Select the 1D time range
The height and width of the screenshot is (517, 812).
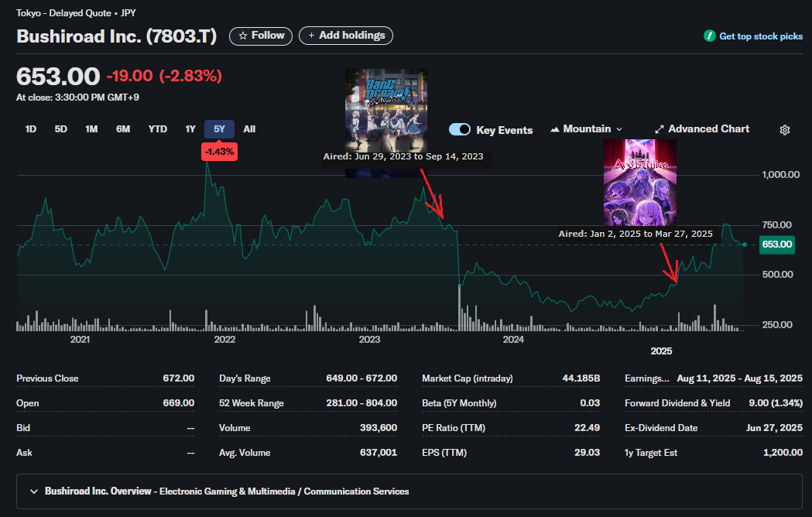coord(31,129)
